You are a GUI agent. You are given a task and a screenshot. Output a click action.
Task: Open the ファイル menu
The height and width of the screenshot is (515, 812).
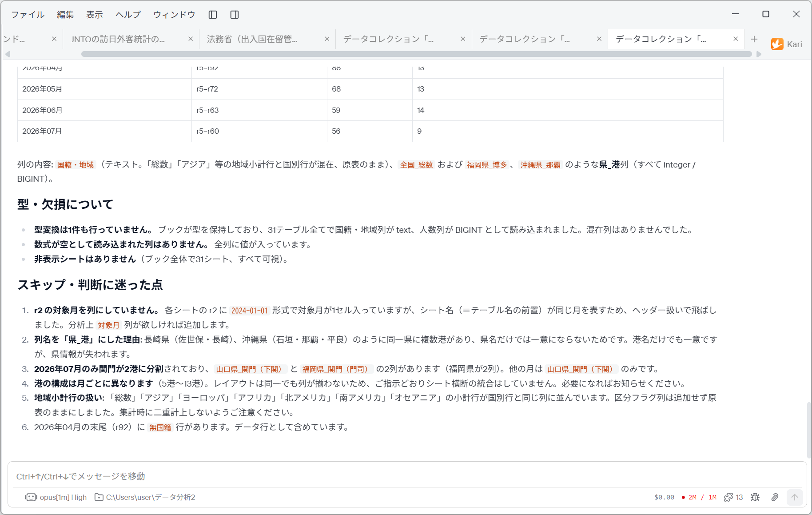(28, 15)
